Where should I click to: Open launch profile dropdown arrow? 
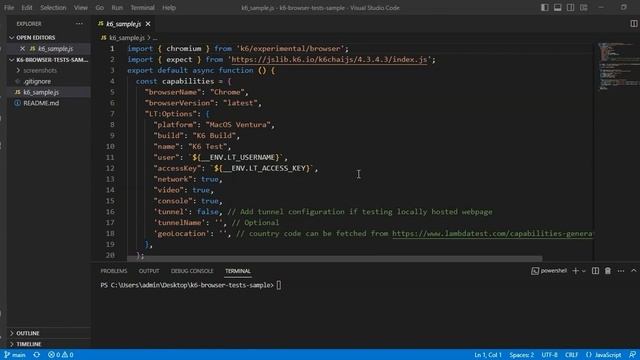(x=584, y=271)
